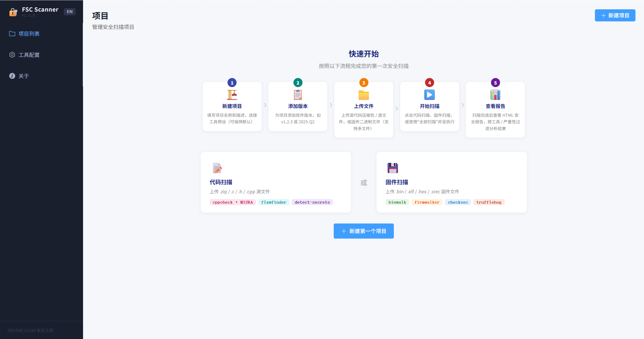The width and height of the screenshot is (644, 339).
Task: Click the detect-secrets tag
Action: coord(312,202)
